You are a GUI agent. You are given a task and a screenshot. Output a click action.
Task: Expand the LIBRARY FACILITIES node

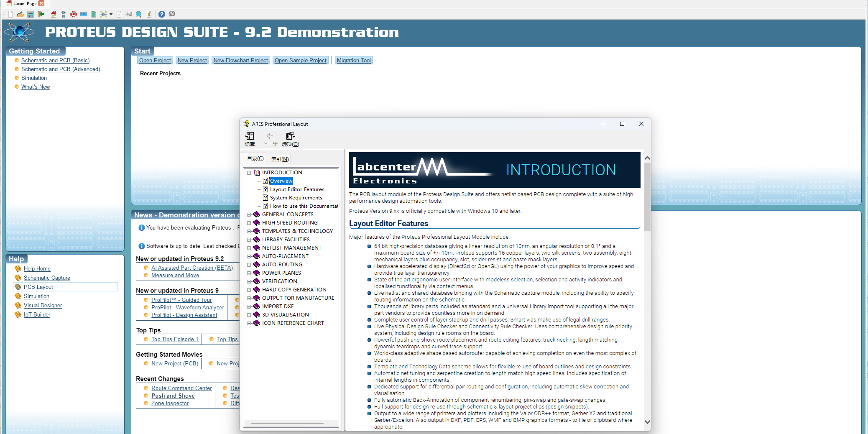coord(249,240)
